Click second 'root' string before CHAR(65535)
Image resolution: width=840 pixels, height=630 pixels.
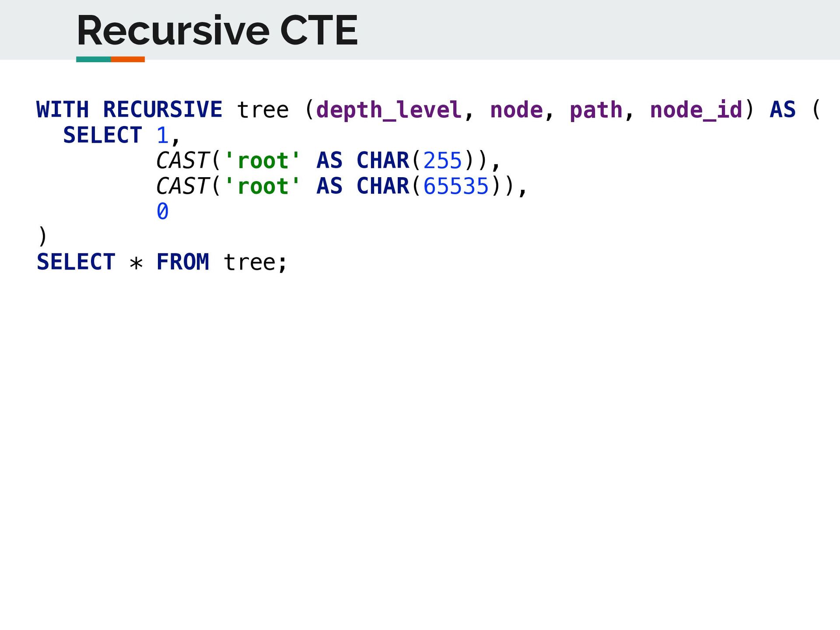click(x=262, y=186)
